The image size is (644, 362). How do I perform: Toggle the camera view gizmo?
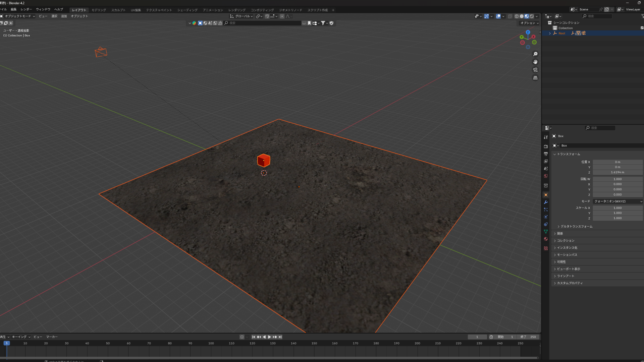tap(535, 70)
